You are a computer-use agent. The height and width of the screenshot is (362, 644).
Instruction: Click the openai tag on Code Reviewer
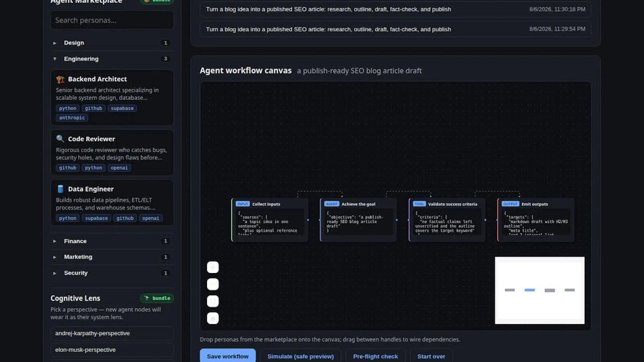click(x=119, y=168)
